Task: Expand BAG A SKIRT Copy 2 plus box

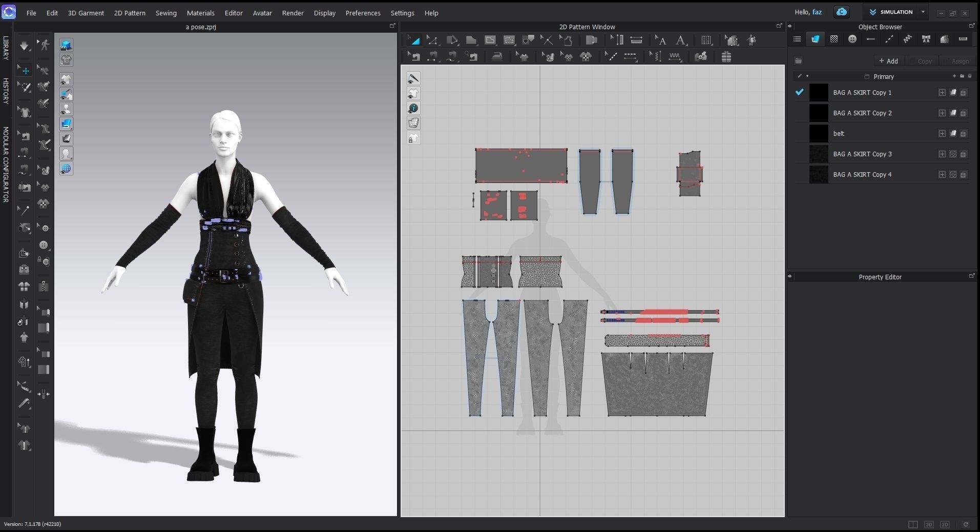Action: 942,113
